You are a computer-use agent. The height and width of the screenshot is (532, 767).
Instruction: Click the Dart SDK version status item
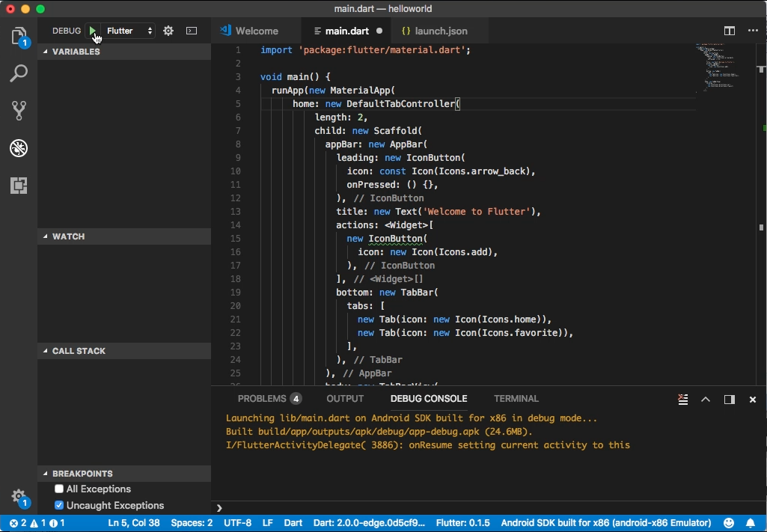(x=370, y=523)
